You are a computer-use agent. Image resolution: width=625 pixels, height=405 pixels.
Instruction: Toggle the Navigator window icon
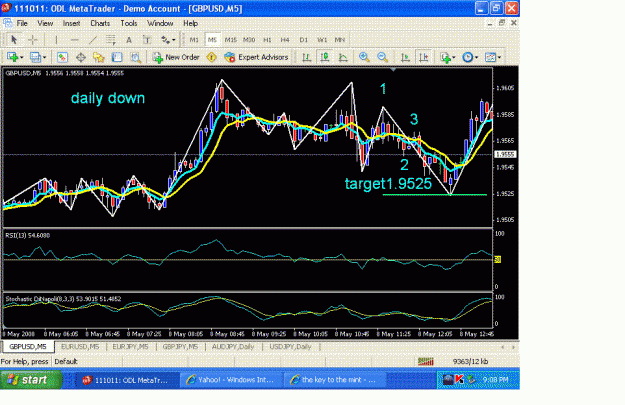98,57
